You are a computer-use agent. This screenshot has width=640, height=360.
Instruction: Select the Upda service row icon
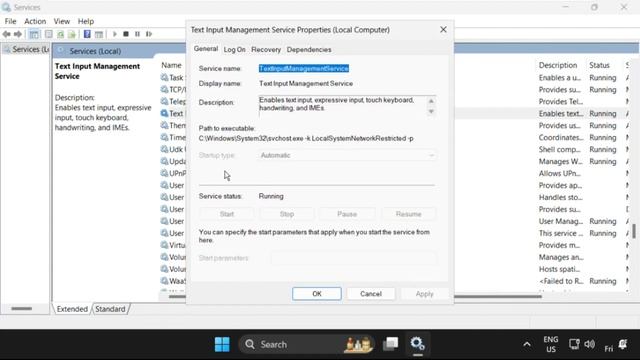point(164,161)
